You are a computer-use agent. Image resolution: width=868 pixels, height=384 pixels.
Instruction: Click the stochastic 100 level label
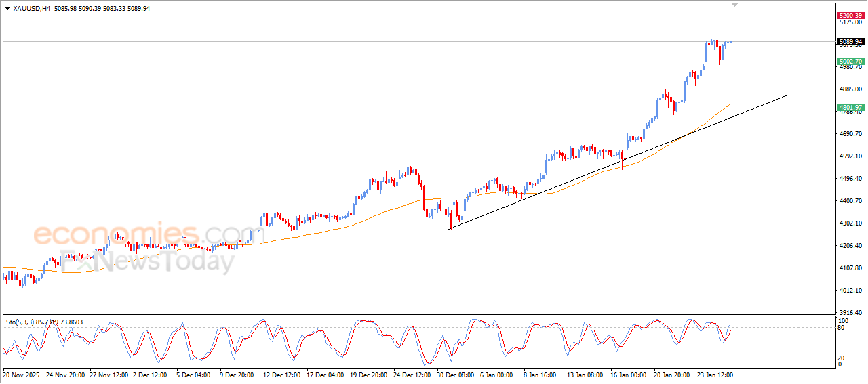click(x=843, y=320)
